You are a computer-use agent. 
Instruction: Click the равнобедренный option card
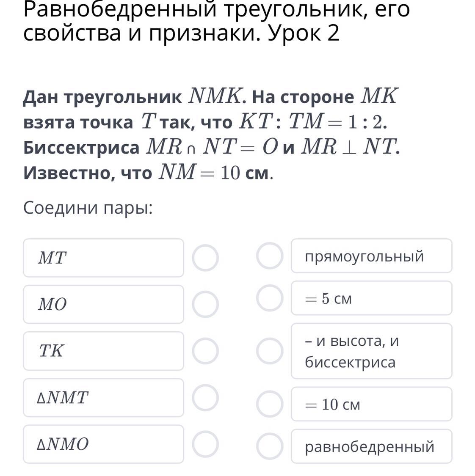pyautogui.click(x=371, y=446)
